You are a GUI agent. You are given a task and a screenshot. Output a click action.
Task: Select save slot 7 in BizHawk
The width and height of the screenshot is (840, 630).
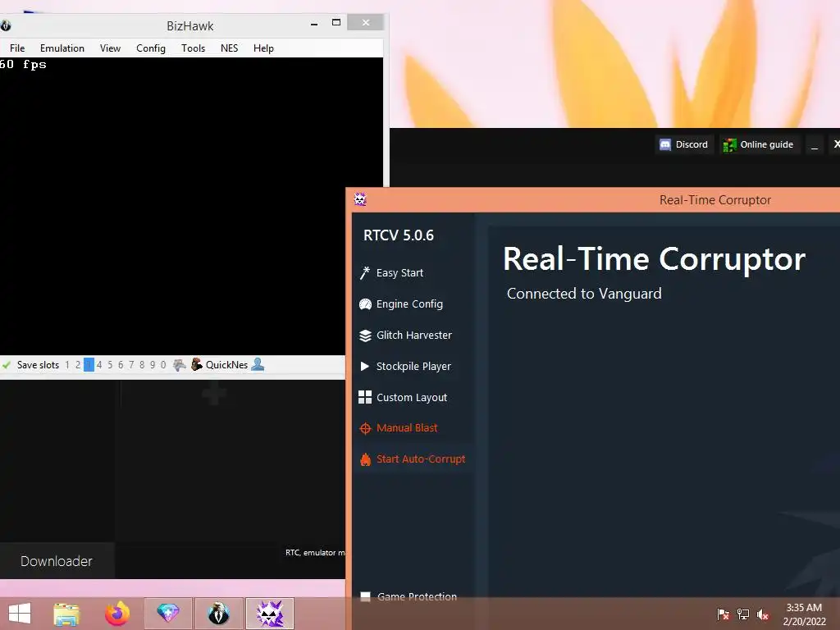(x=131, y=365)
